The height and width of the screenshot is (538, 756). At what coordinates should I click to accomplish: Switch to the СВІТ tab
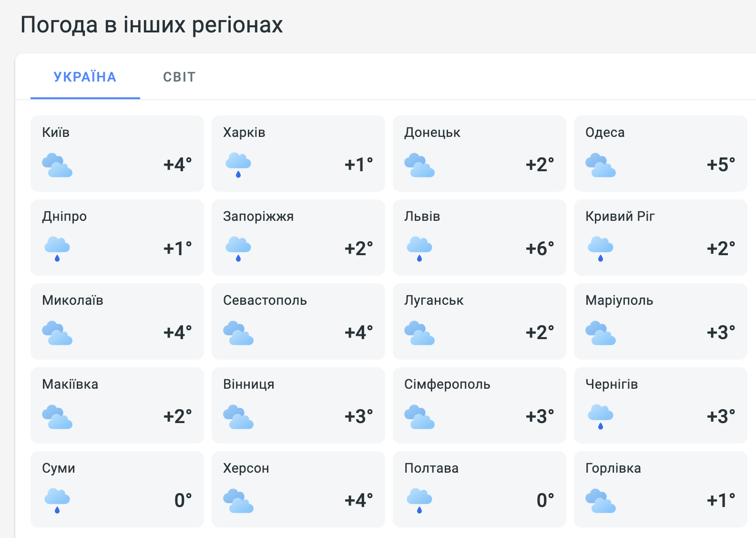tap(179, 77)
